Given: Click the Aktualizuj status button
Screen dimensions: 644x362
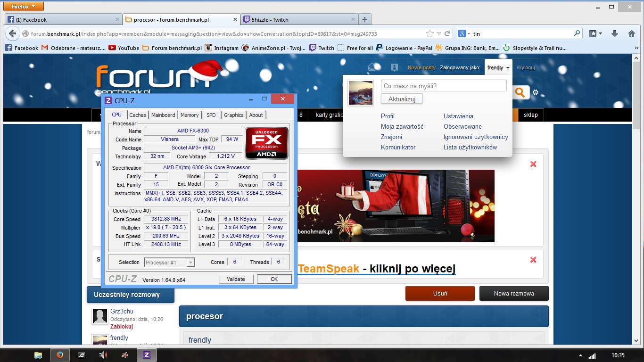Looking at the screenshot, I should 402,99.
